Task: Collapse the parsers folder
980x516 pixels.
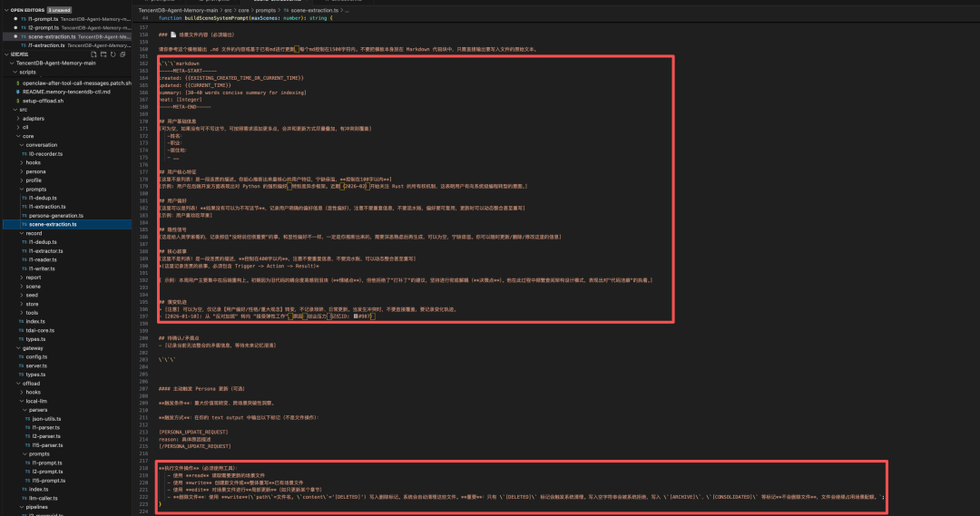Action: pos(24,410)
